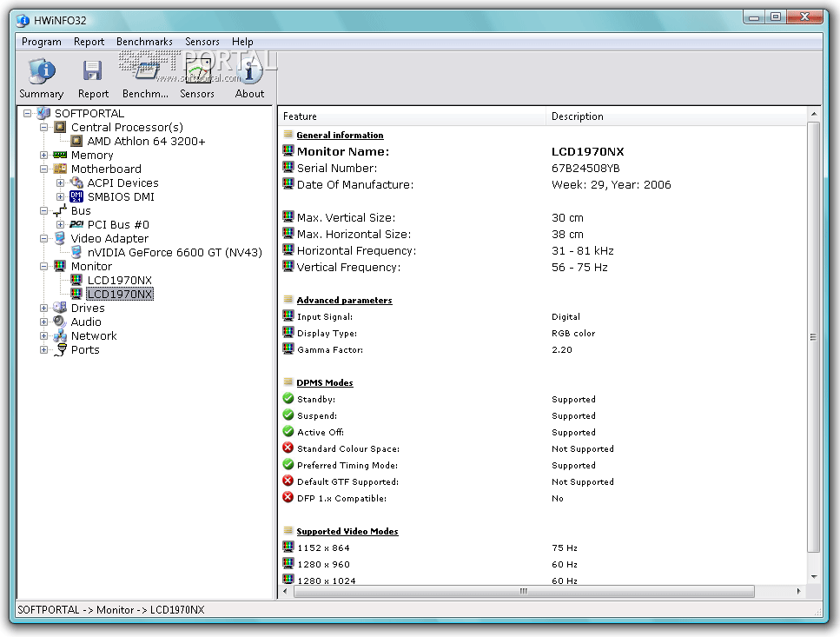
Task: Click the scroll down arrow in details
Action: click(814, 577)
